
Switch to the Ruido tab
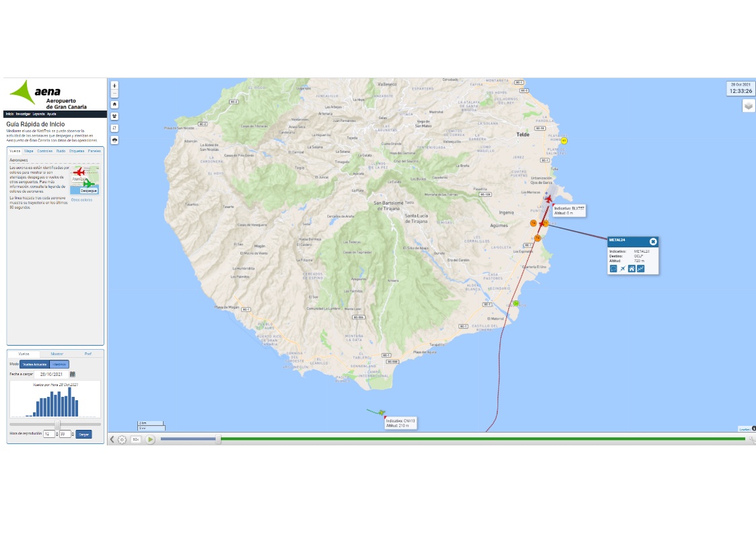click(61, 151)
